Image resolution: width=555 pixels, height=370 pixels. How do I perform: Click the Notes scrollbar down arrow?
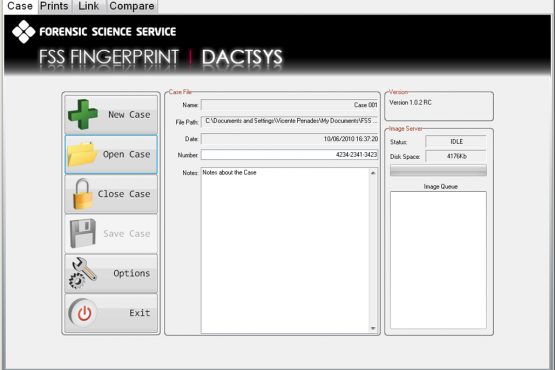click(373, 328)
